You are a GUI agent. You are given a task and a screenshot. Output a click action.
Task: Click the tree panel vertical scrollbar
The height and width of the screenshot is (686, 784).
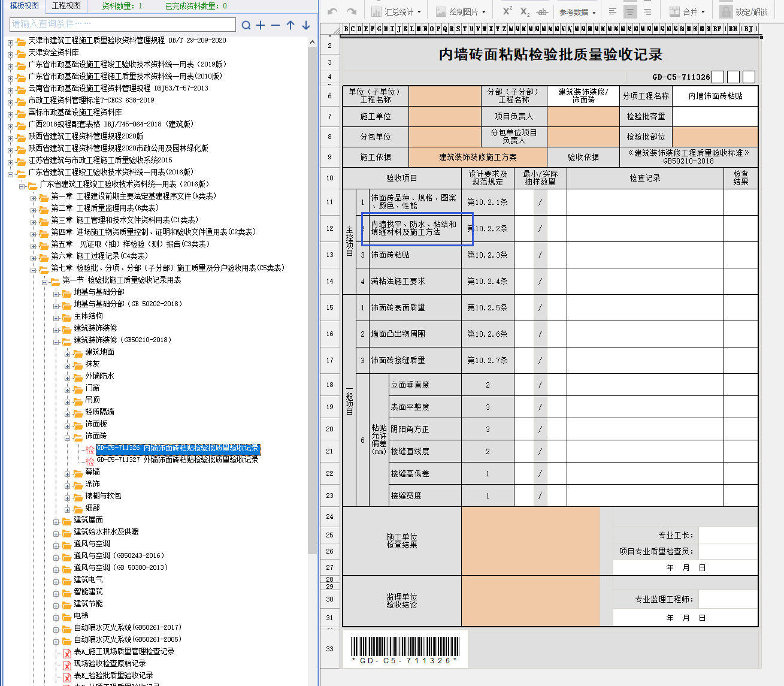(x=312, y=300)
